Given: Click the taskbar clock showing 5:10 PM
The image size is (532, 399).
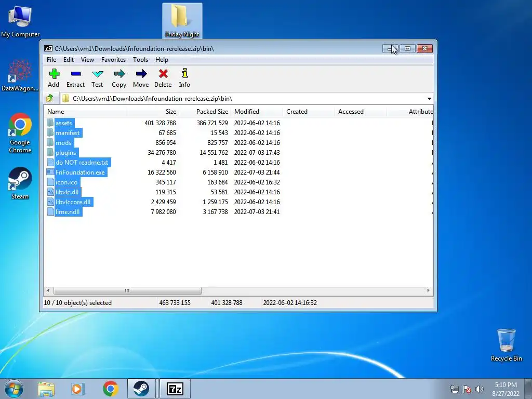Looking at the screenshot, I should (506, 389).
